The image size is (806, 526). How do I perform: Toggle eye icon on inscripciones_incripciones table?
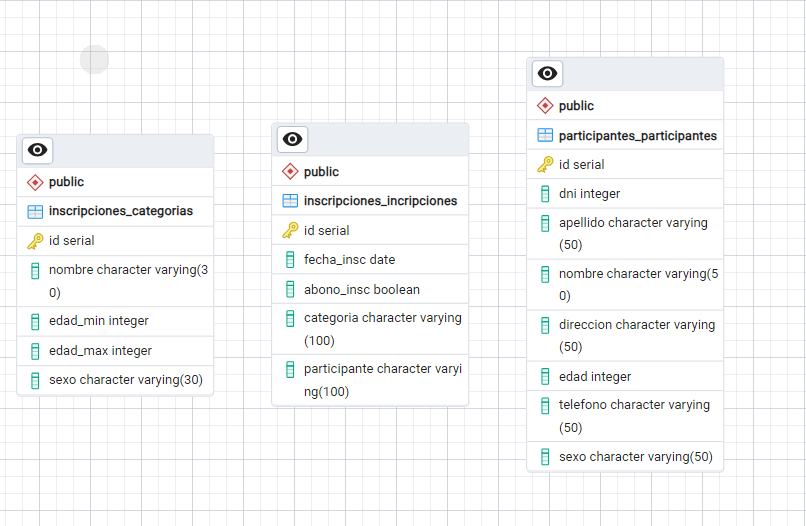(292, 139)
